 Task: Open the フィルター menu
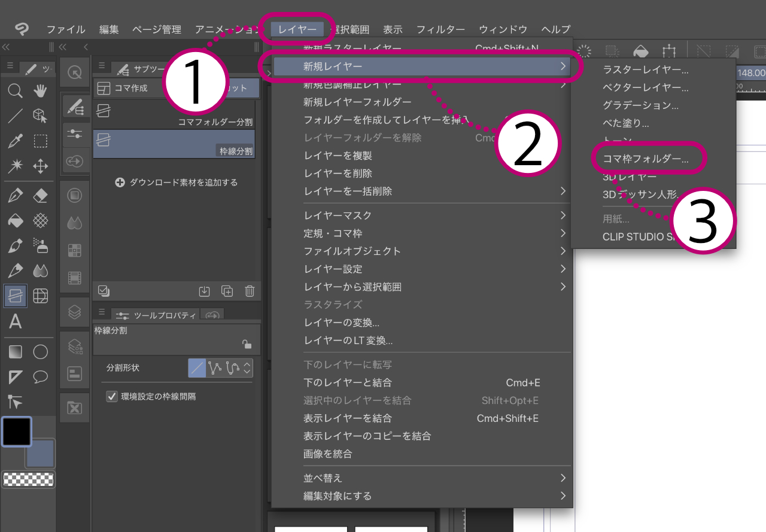click(440, 29)
